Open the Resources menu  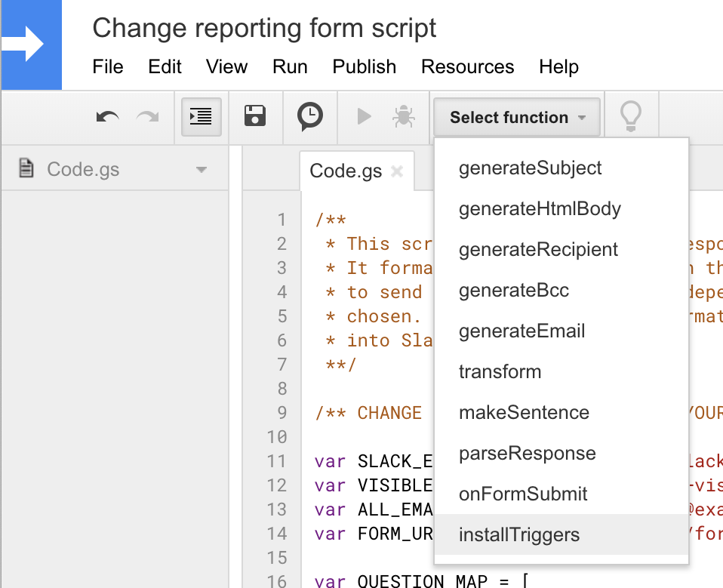[x=467, y=66]
